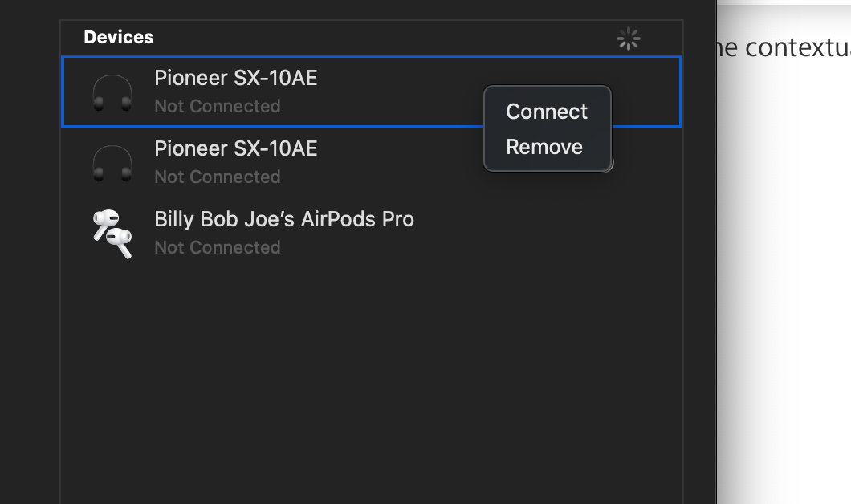Image resolution: width=851 pixels, height=504 pixels.
Task: Click the loading spinner beside Devices
Action: point(628,38)
